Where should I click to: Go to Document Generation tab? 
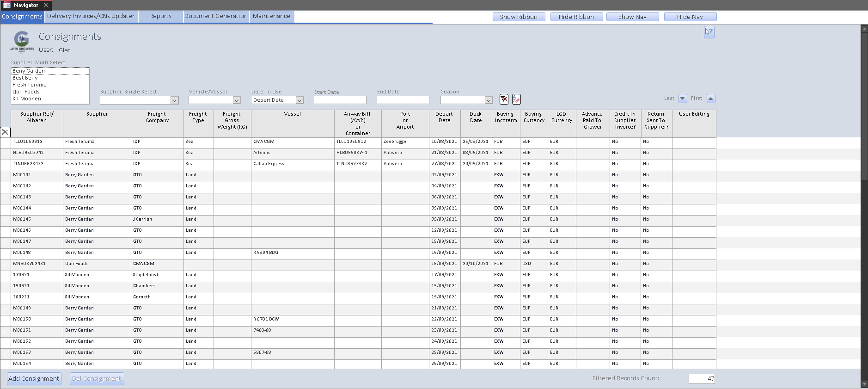(216, 16)
